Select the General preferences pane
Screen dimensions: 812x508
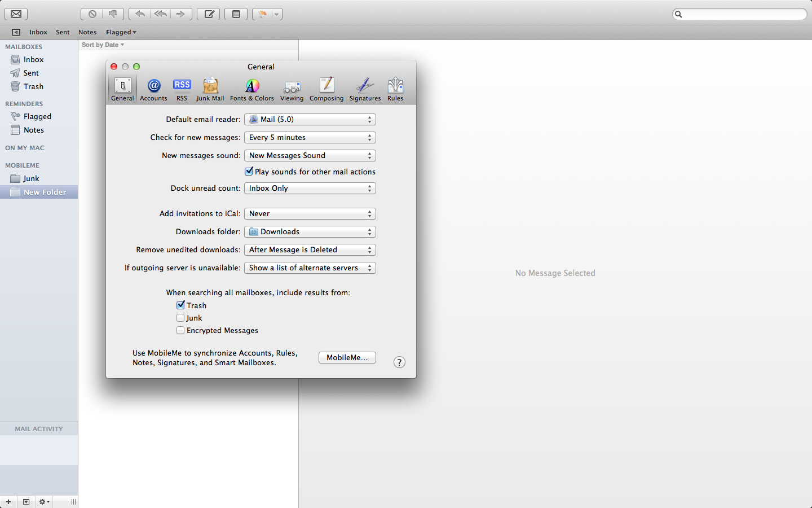122,90
